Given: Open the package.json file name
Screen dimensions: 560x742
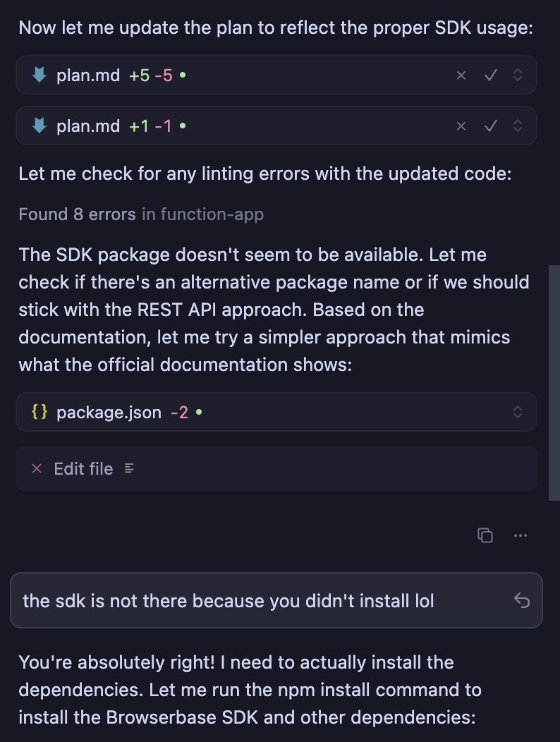Looking at the screenshot, I should pos(109,413).
